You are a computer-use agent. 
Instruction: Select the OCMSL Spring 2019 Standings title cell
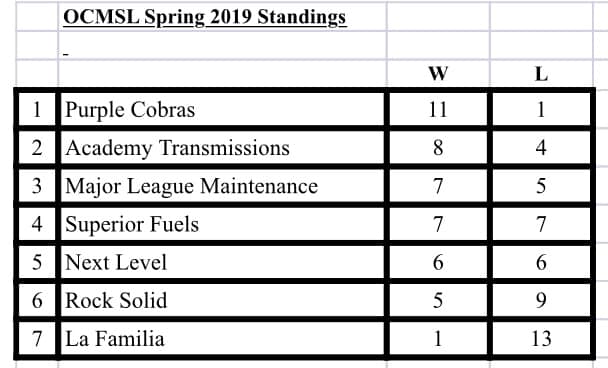(x=222, y=17)
